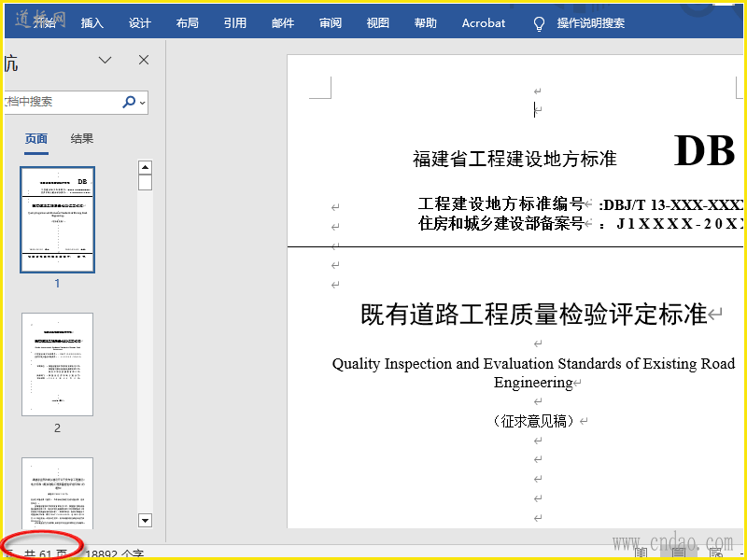This screenshot has height=560, width=747.
Task: Open the search options dropdown arrow
Action: point(143,103)
